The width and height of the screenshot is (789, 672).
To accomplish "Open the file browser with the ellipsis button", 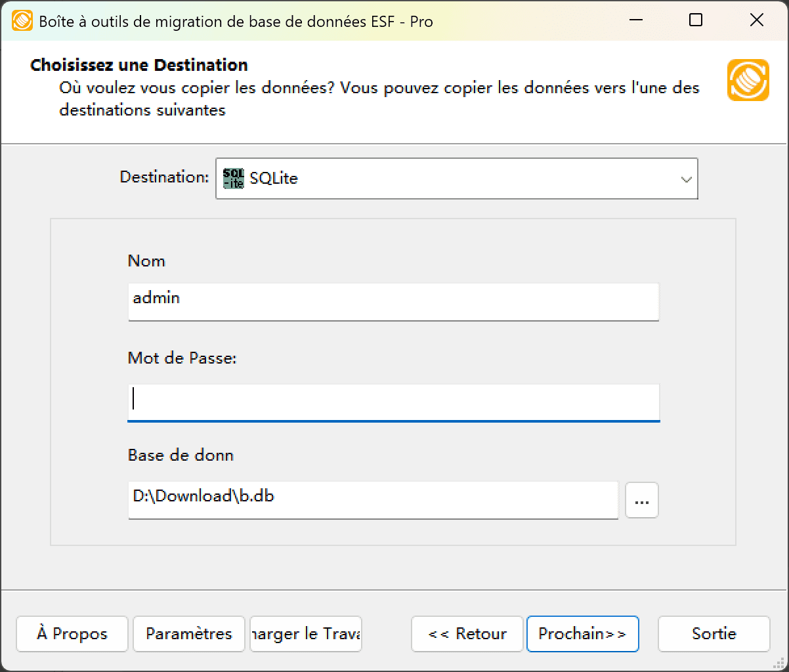I will [x=641, y=500].
